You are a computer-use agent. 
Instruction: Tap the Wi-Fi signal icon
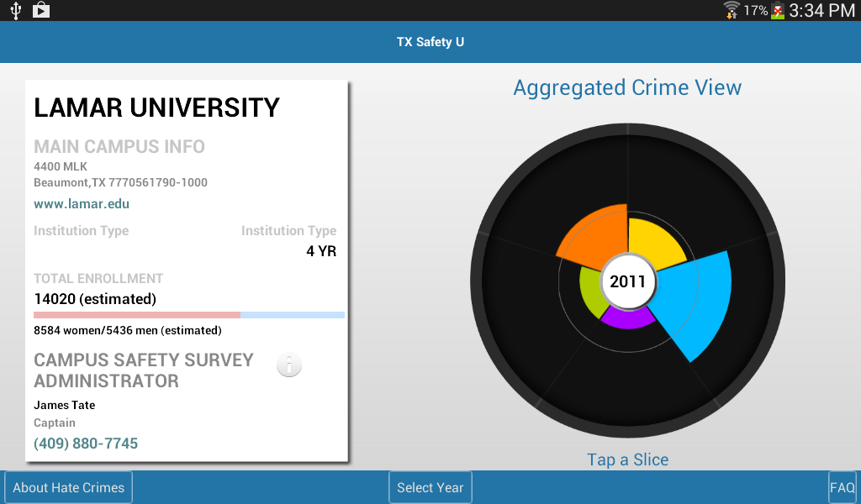(732, 10)
